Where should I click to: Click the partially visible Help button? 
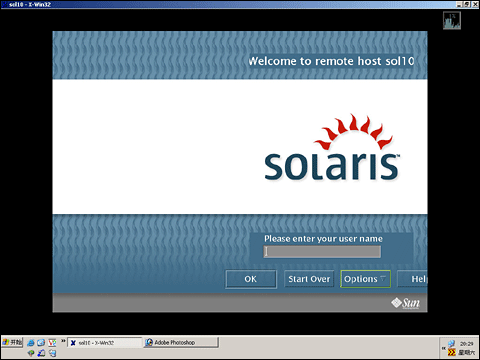(x=413, y=279)
